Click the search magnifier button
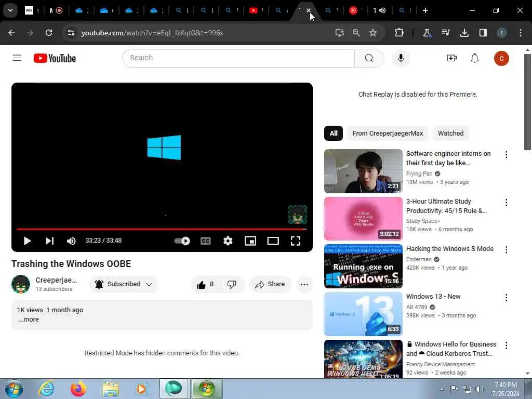Viewport: 532px width, 399px height. tap(369, 58)
